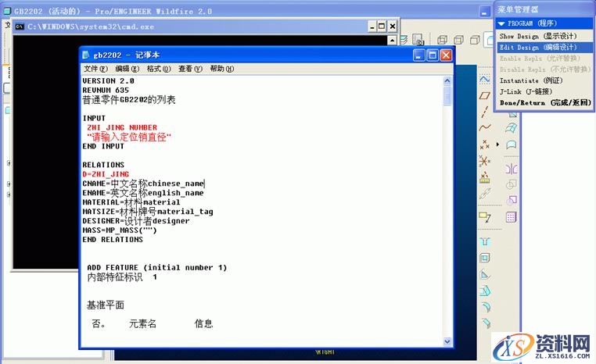The image size is (596, 364).
Task: Select the Pattern tool
Action: tap(512, 217)
